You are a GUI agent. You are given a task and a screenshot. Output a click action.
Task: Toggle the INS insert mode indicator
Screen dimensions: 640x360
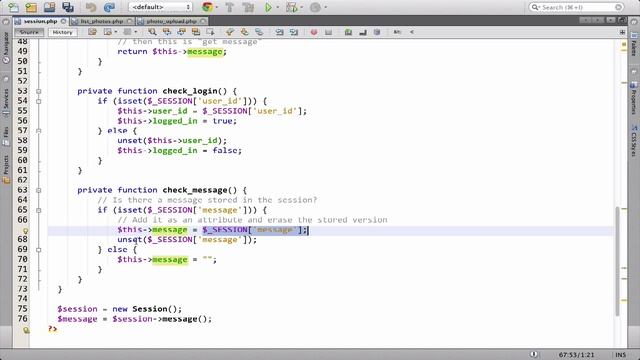tap(620, 355)
